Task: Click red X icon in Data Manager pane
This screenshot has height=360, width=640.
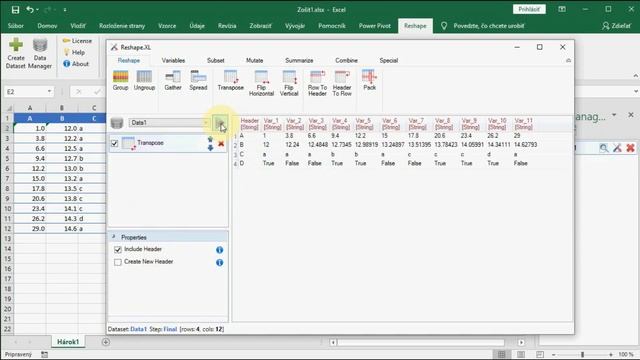Action: point(630,148)
